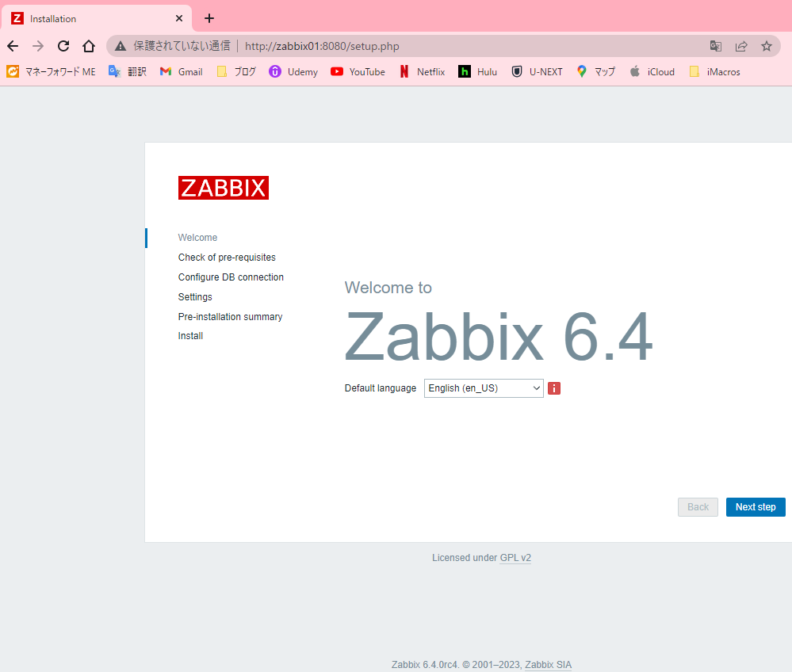Open the YouTube bookmark
The width and height of the screenshot is (792, 672).
[358, 71]
